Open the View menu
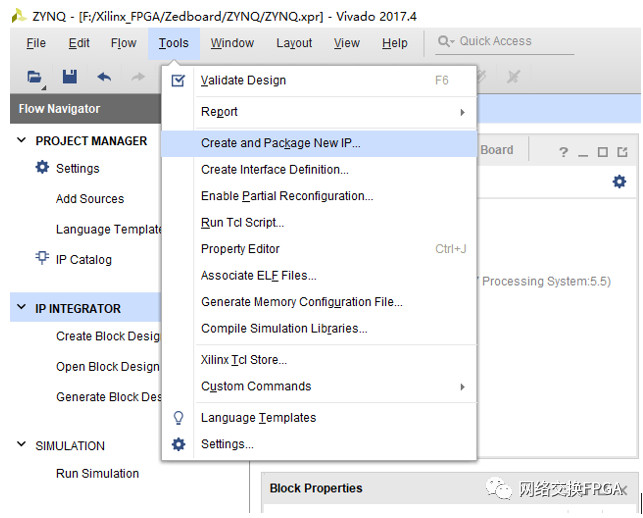 [347, 43]
